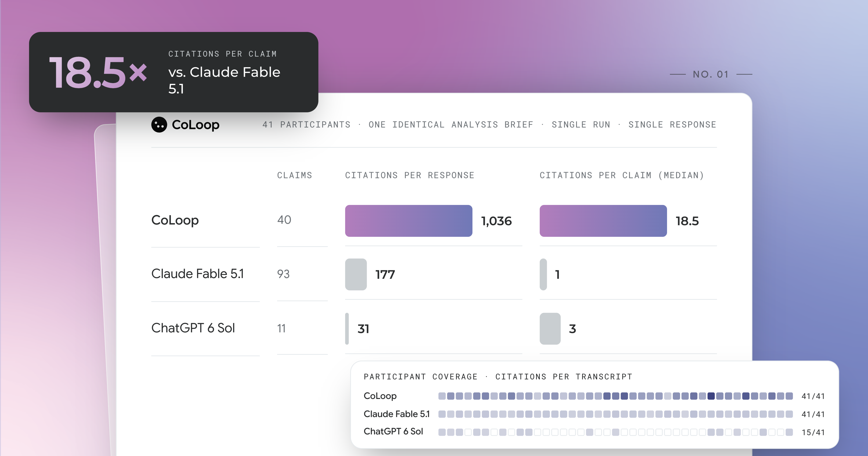Click ChatGPT 6 Sol label in coverage panel
This screenshot has height=456, width=868.
point(393,432)
